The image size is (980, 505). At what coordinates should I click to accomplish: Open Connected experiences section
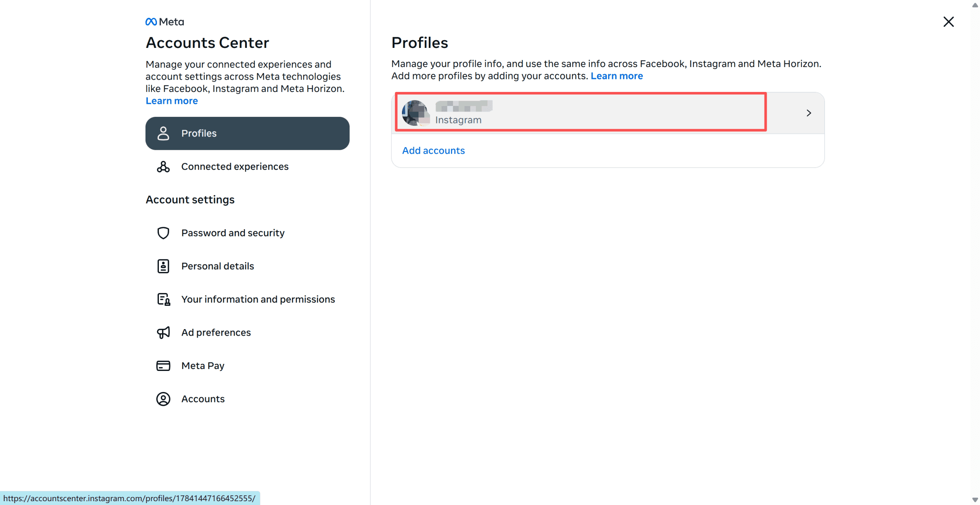click(x=235, y=167)
